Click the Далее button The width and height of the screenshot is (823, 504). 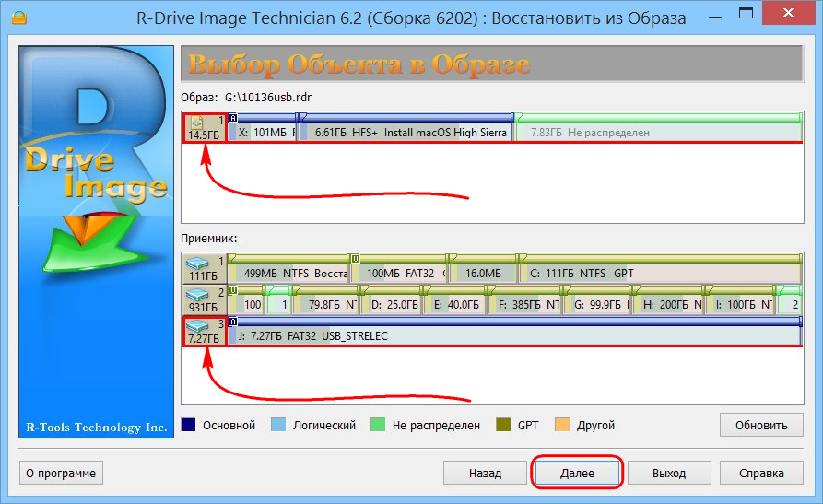pyautogui.click(x=577, y=473)
